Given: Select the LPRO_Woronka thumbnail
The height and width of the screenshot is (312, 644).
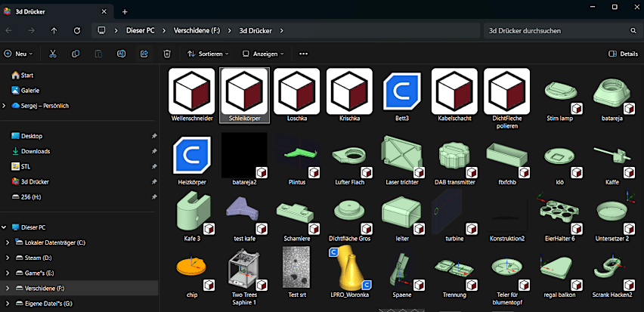Looking at the screenshot, I should pos(349,269).
